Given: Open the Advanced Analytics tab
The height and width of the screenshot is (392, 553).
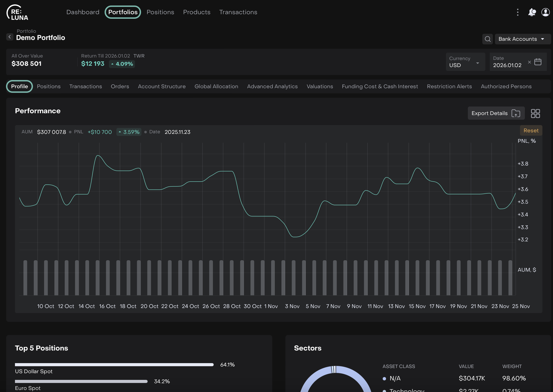Looking at the screenshot, I should [x=272, y=86].
